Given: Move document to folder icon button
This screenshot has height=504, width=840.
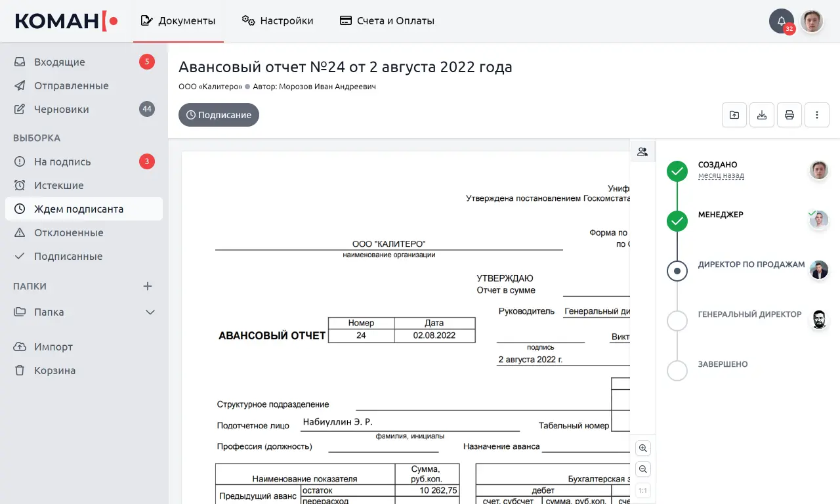Looking at the screenshot, I should [x=734, y=115].
